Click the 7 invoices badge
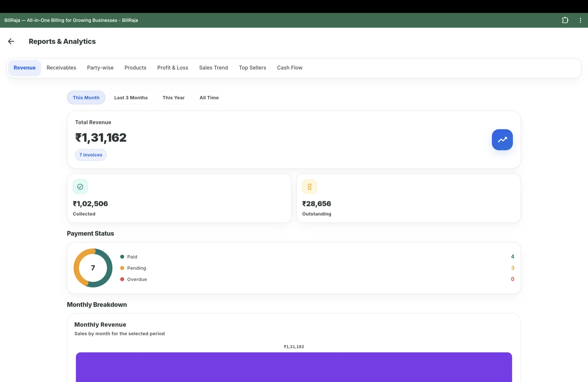This screenshot has width=588, height=382. pyautogui.click(x=91, y=155)
